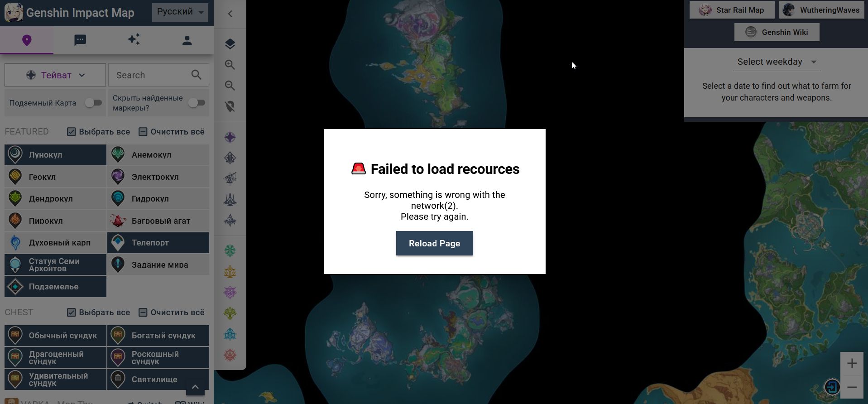868x404 pixels.
Task: Click the zoom-in magnifier in the toolbar
Action: pos(230,65)
